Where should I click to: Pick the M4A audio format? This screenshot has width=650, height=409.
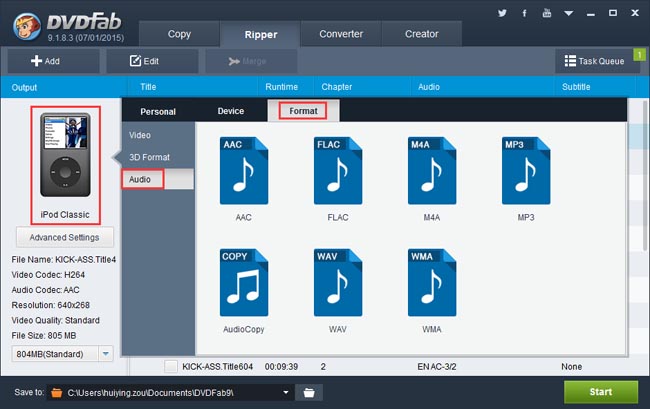pos(432,170)
